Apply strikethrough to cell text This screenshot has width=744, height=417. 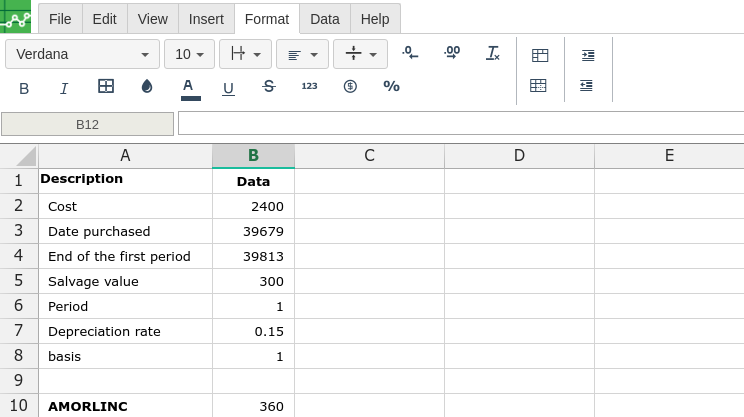pos(269,86)
